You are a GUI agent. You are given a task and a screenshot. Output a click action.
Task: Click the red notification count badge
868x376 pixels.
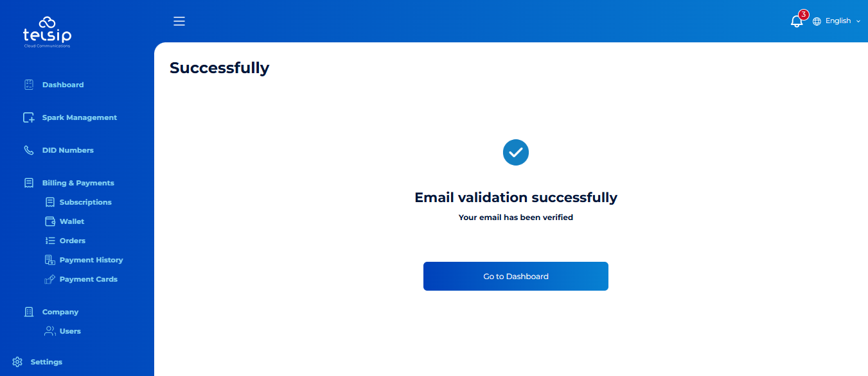coord(803,15)
